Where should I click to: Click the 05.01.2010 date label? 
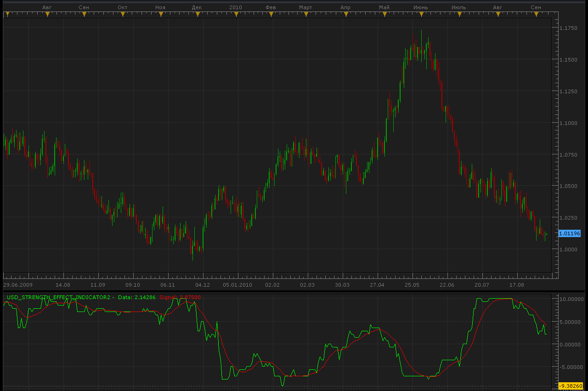(x=237, y=285)
